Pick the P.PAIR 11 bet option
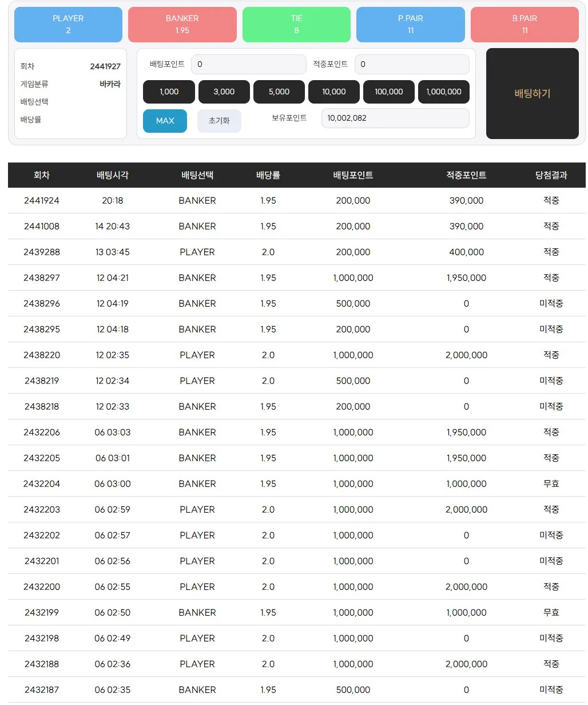588x705 pixels. [411, 25]
